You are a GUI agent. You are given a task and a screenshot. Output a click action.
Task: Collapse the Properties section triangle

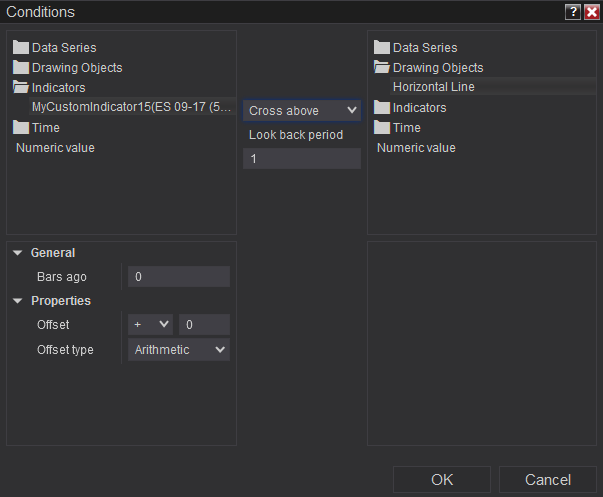click(x=18, y=300)
